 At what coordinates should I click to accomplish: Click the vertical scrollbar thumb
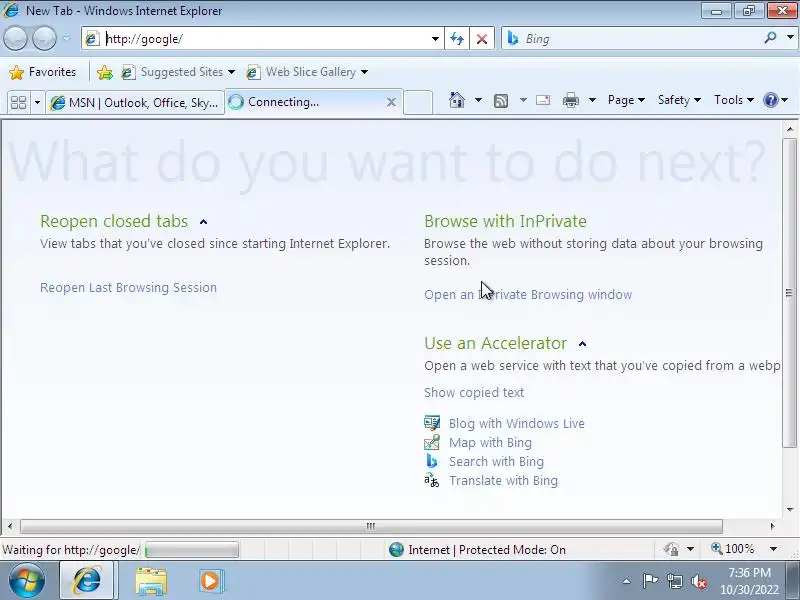click(790, 292)
